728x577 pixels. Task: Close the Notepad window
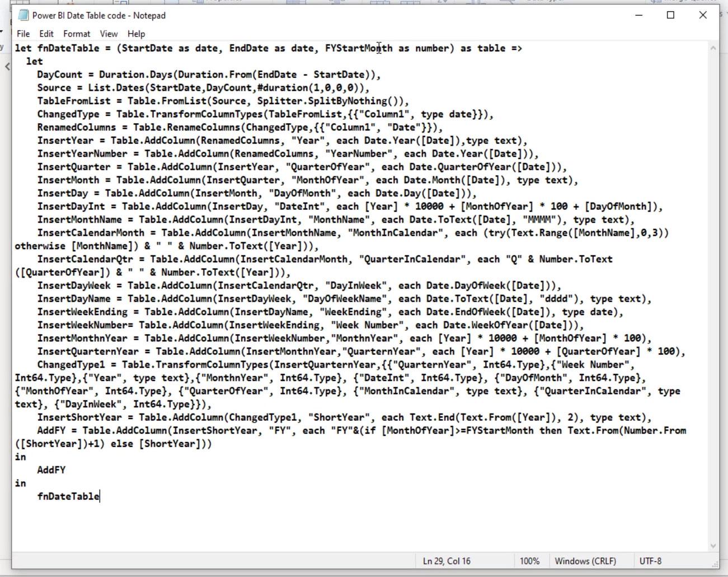(x=703, y=15)
